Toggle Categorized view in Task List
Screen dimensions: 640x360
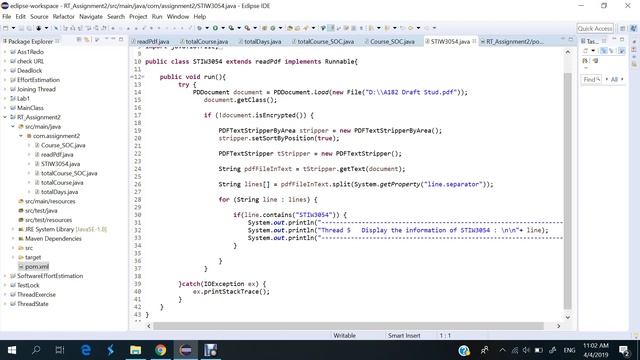pos(604,51)
